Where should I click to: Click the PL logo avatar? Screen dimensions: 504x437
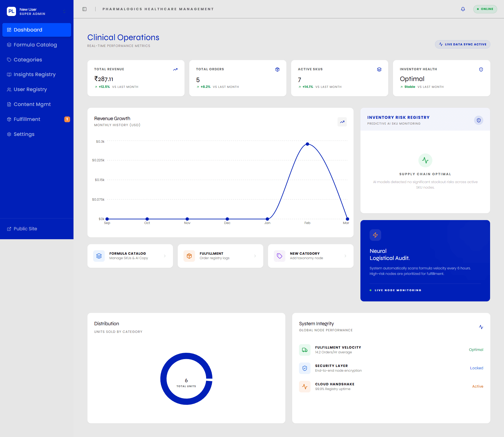pyautogui.click(x=12, y=11)
